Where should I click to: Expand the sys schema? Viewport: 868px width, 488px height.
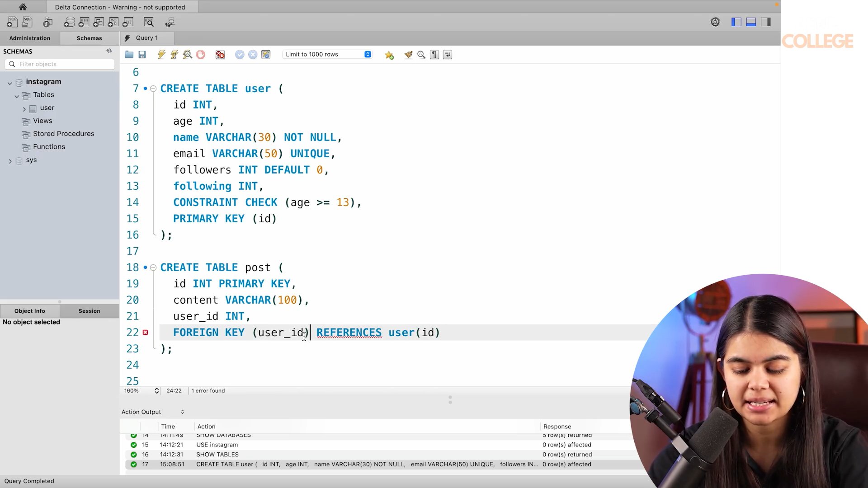(10, 161)
